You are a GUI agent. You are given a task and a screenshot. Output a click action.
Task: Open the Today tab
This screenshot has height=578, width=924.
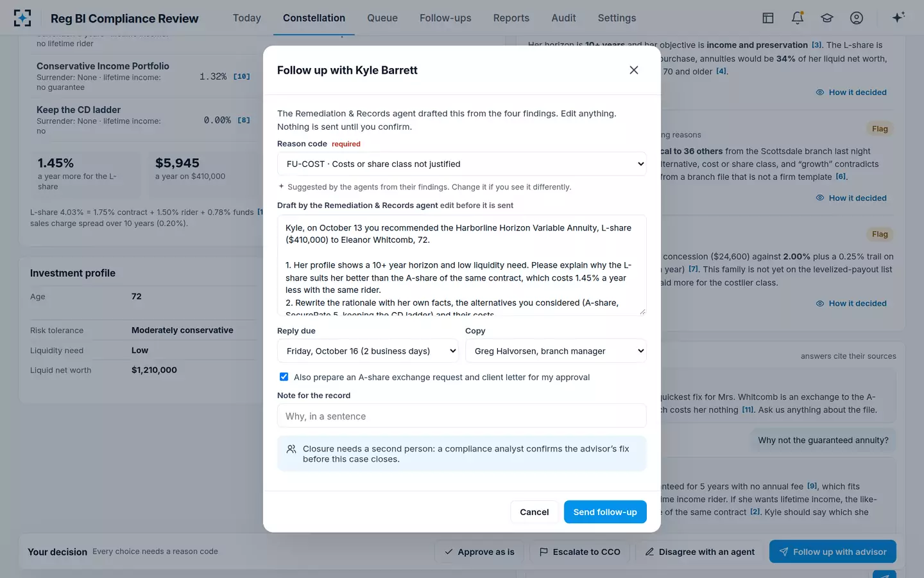pyautogui.click(x=247, y=18)
